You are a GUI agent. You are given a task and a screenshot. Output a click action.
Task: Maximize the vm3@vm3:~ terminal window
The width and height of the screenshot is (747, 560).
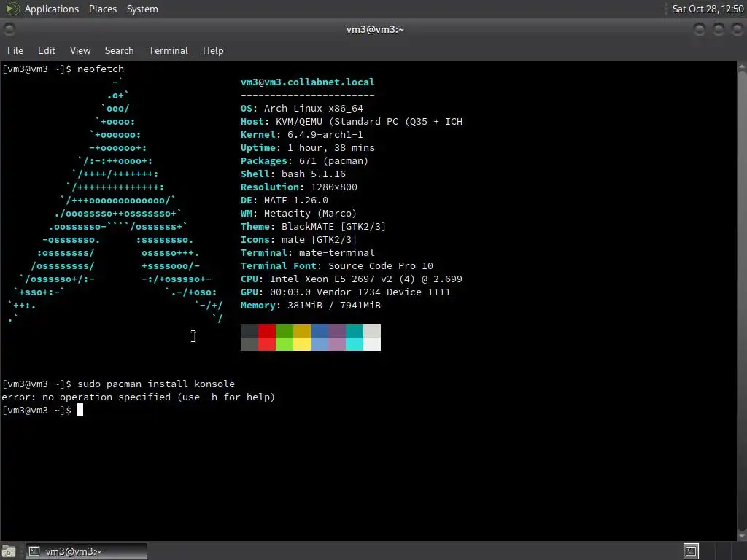click(x=718, y=29)
